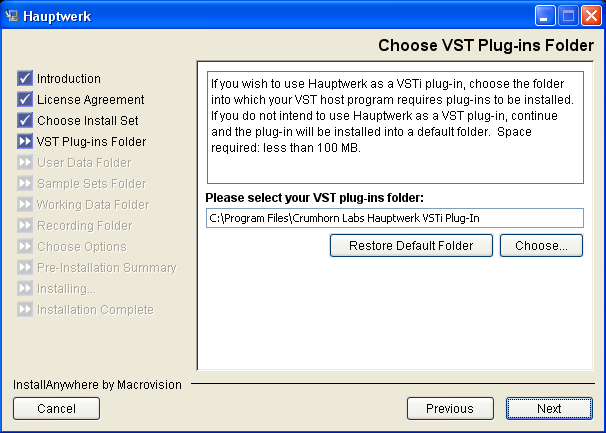The height and width of the screenshot is (433, 606).
Task: Go back with the Previous button
Action: (x=450, y=409)
